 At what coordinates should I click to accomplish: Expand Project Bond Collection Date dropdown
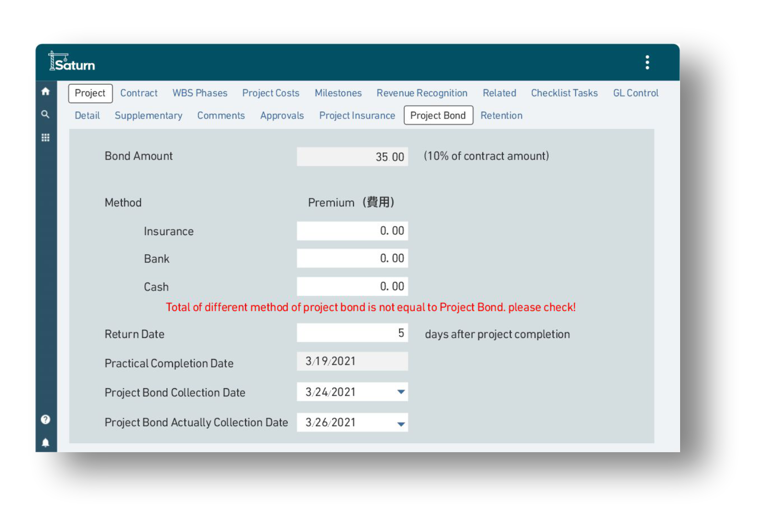coord(401,392)
